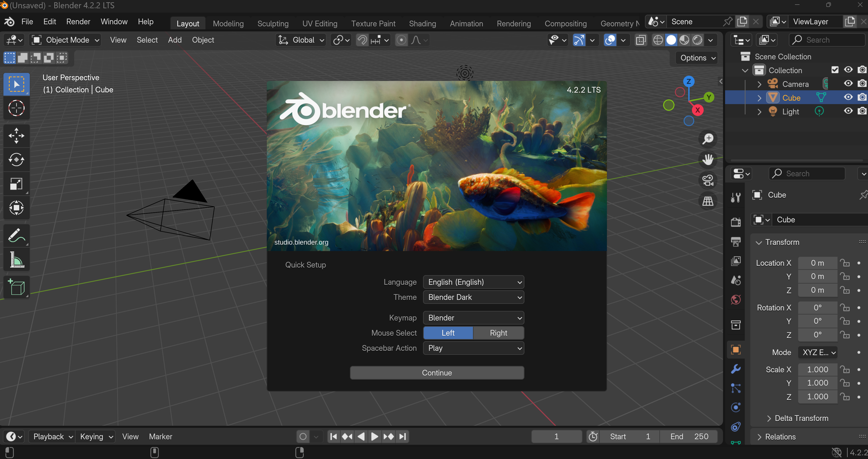The height and width of the screenshot is (459, 868).
Task: Open the Language dropdown
Action: (x=473, y=282)
